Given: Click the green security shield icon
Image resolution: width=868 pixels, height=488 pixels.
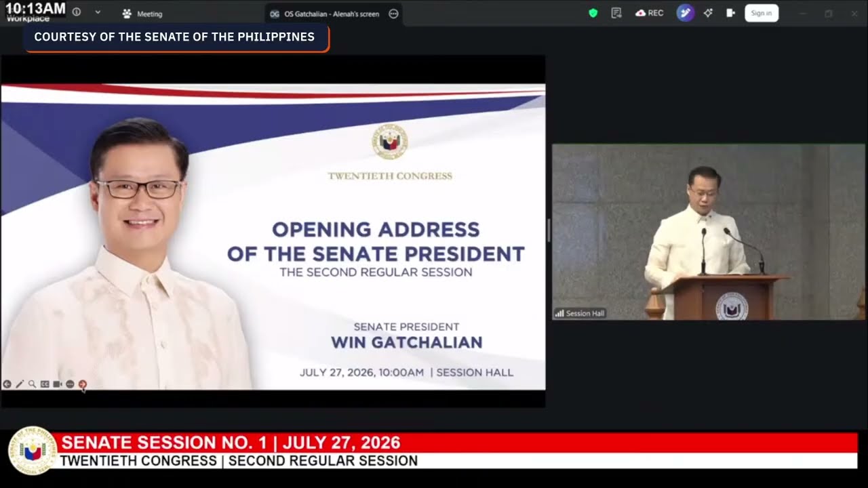Looking at the screenshot, I should pos(593,13).
